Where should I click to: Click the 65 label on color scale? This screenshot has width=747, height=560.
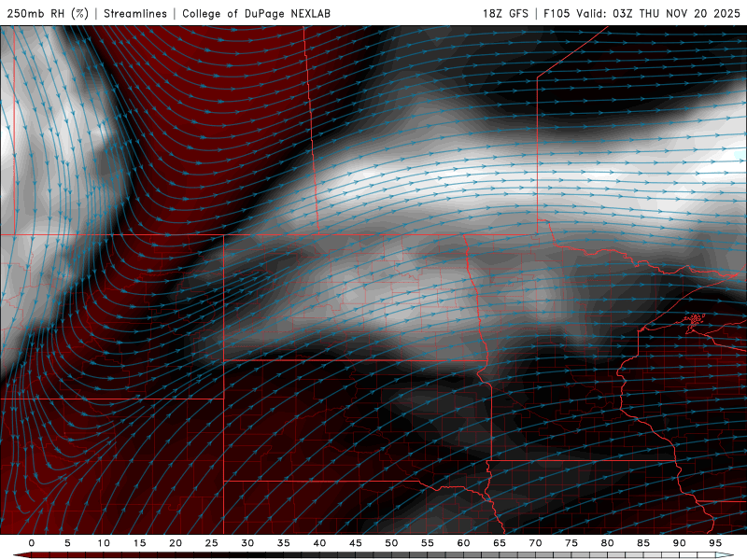pos(500,543)
